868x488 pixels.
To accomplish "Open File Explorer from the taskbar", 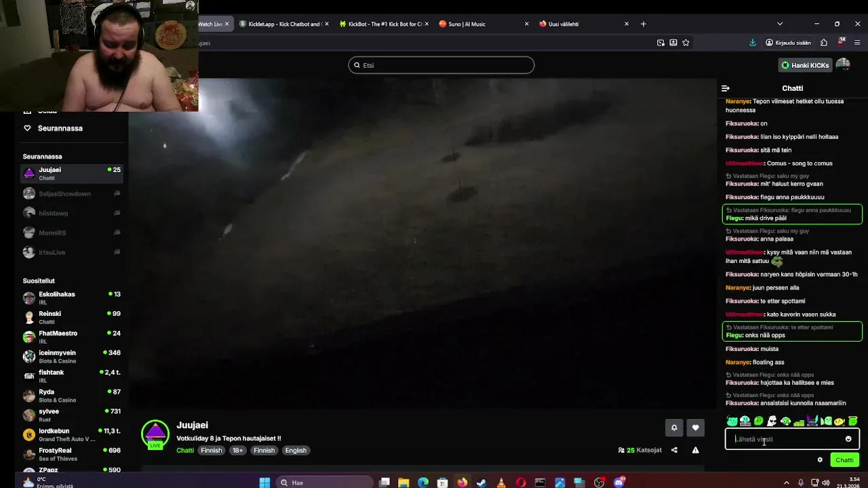I will [x=403, y=483].
